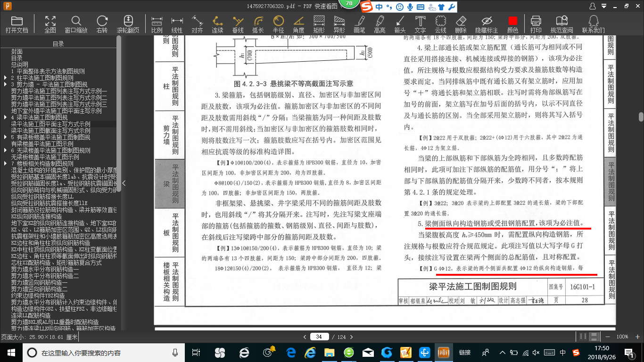Select the 角度 angle tool
The height and width of the screenshot is (362, 644).
click(x=298, y=24)
